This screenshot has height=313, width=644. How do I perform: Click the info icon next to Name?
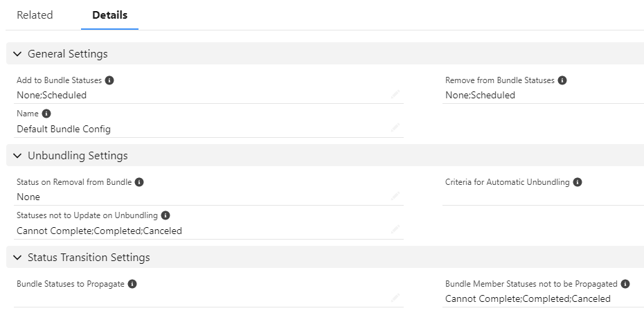[46, 114]
